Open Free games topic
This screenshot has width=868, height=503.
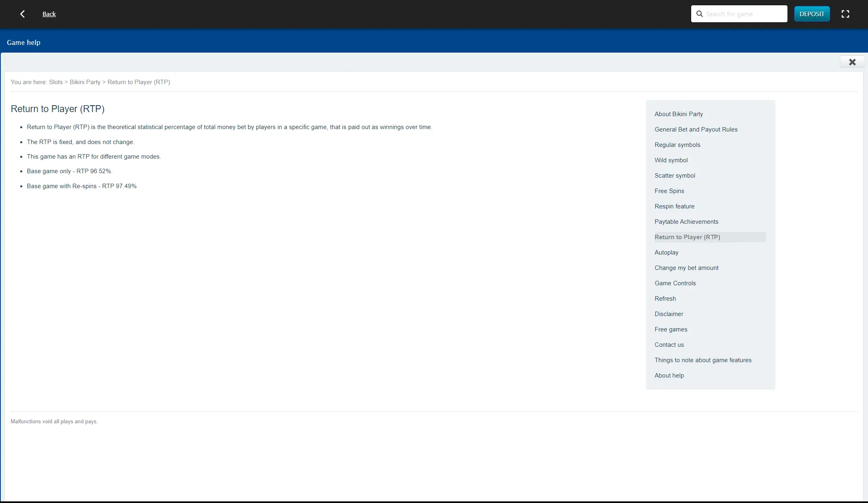tap(671, 329)
